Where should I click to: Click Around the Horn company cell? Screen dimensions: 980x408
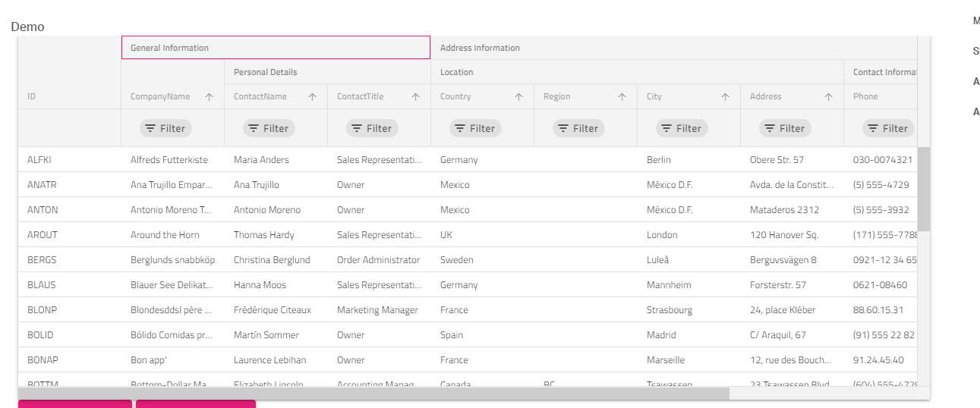(172, 235)
